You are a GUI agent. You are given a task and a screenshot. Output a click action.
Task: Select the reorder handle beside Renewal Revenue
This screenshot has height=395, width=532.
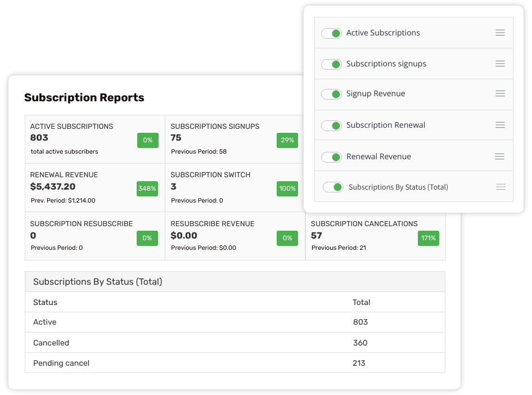click(500, 156)
